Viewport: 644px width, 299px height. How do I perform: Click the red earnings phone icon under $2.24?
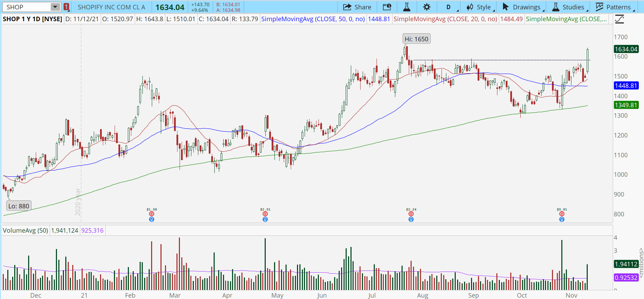(411, 214)
